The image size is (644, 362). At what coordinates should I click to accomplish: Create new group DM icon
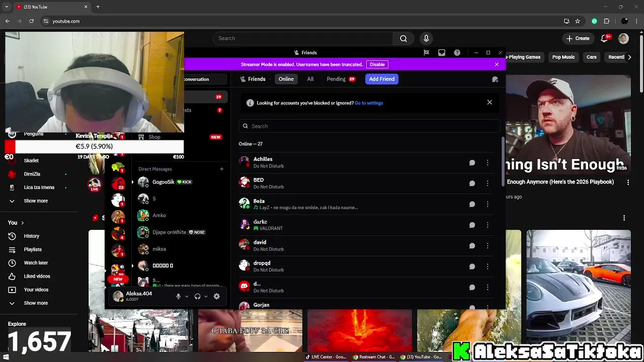coord(495,79)
